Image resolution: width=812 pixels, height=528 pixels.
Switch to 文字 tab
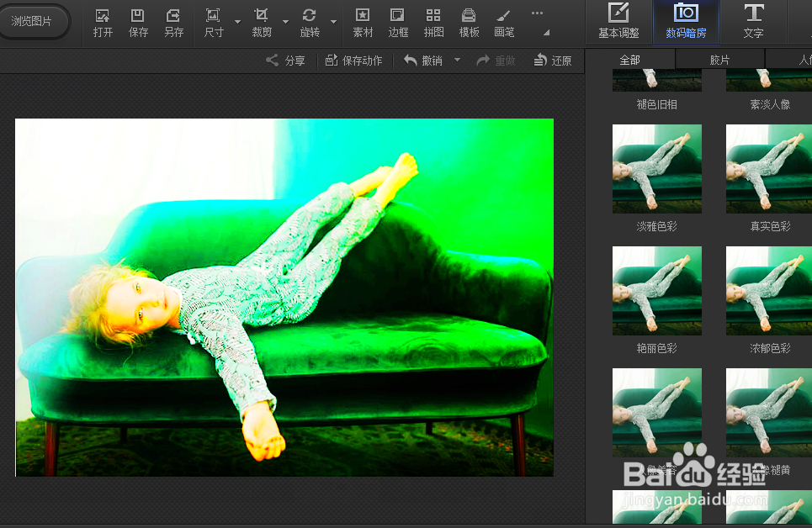pyautogui.click(x=753, y=22)
